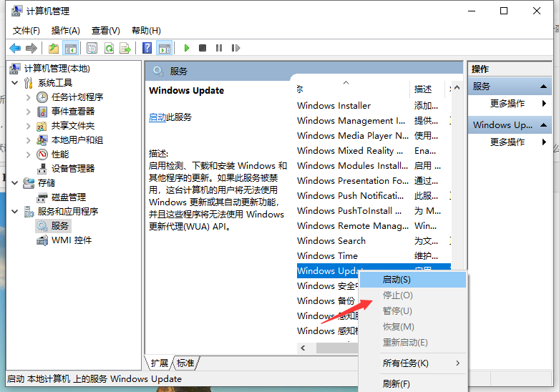Open 所有任务(K) submenu

click(x=405, y=363)
